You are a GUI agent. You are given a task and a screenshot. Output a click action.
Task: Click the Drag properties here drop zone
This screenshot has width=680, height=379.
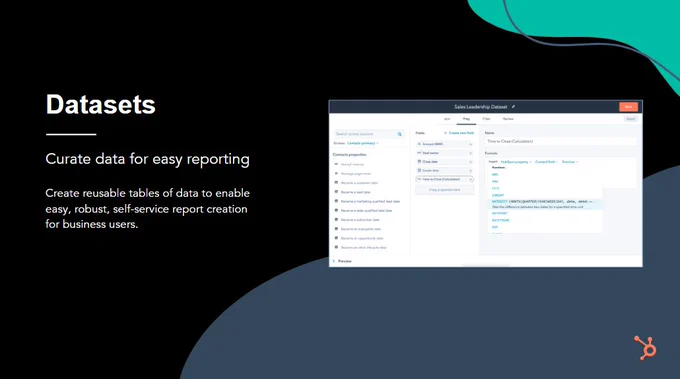[x=445, y=190]
